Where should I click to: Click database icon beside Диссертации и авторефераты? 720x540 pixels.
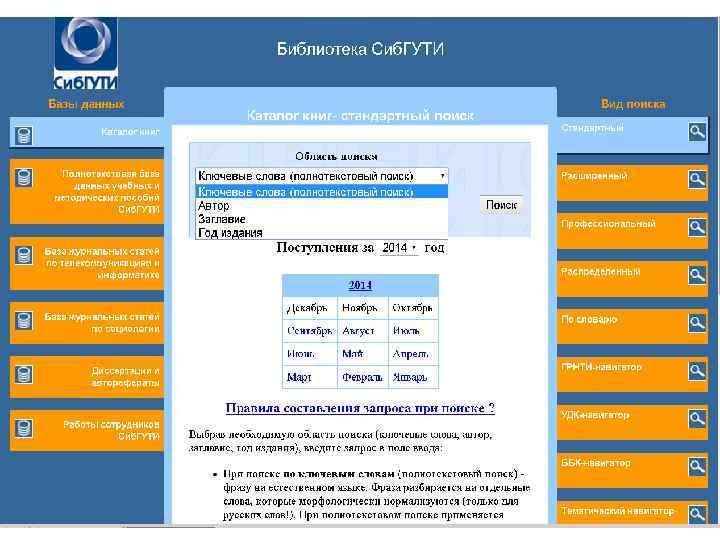23,374
